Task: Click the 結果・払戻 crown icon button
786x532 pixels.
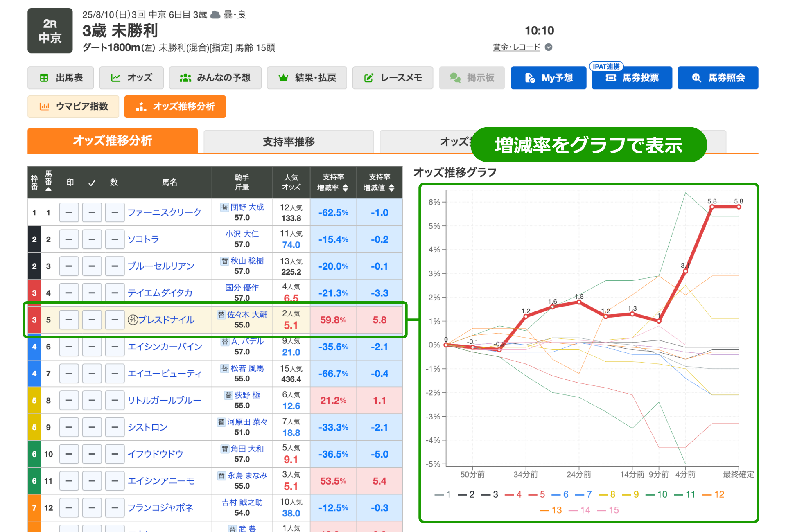Action: pos(307,78)
